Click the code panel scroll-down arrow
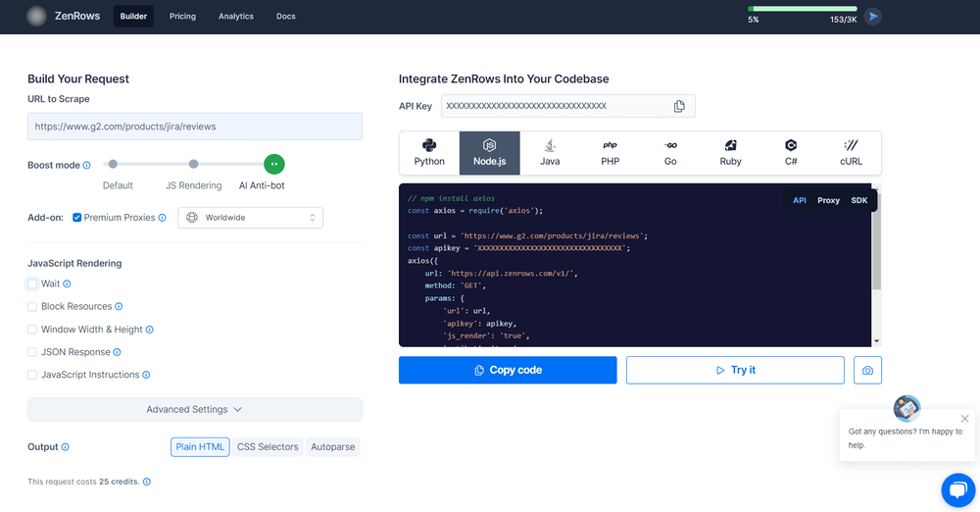The width and height of the screenshot is (980, 512). (x=876, y=341)
